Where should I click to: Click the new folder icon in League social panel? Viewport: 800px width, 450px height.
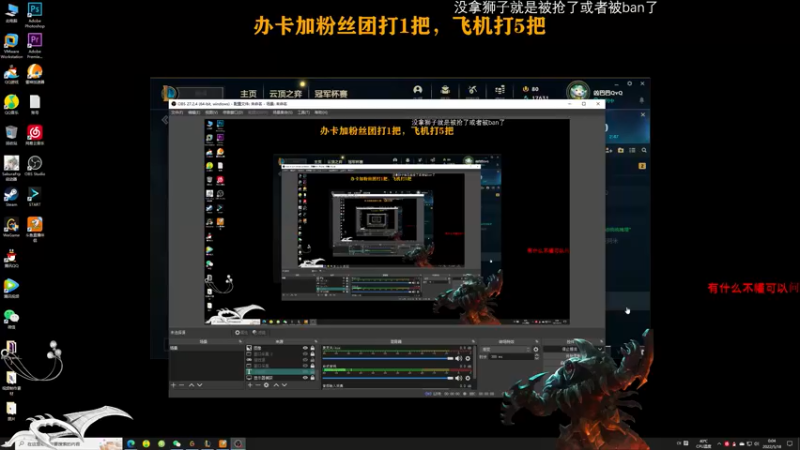coord(620,150)
